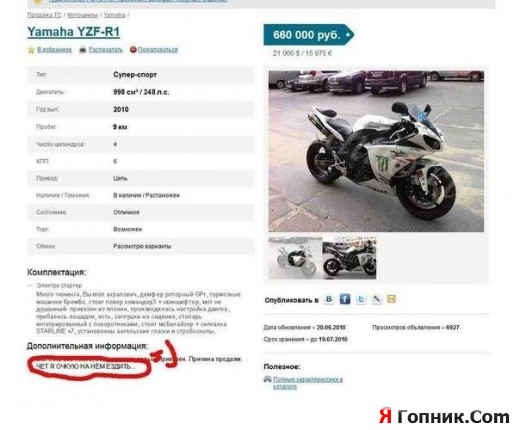Click the red complaint icon beside Пожаловаться
Viewport: 520px width, 430px height.
click(133, 50)
